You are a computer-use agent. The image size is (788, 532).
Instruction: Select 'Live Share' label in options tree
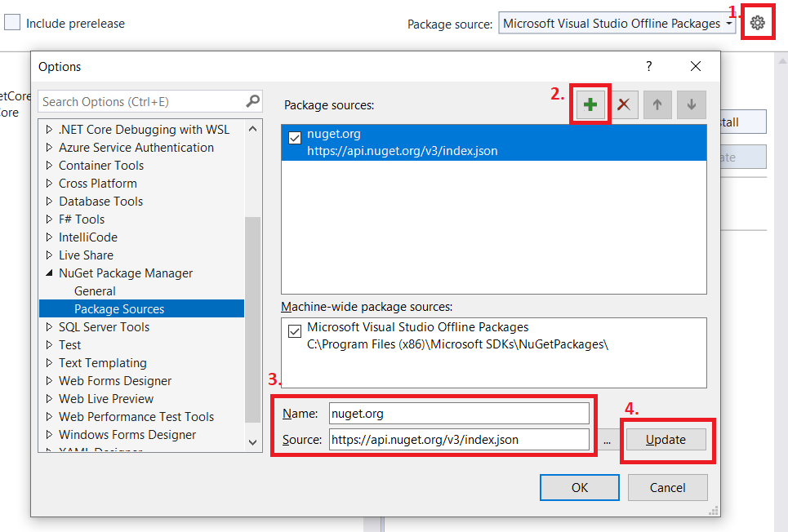coord(86,255)
